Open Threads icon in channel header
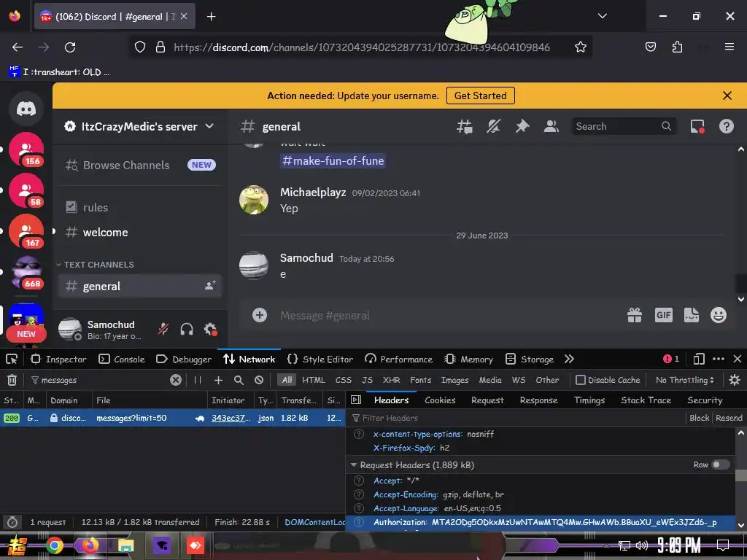Viewport: 747px width, 560px height. (465, 127)
